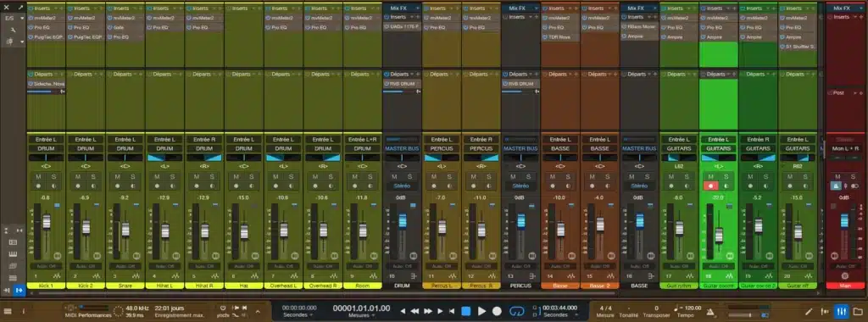Open Mesures time format dropdown
Viewport: 868px width, 322px height.
point(361,315)
